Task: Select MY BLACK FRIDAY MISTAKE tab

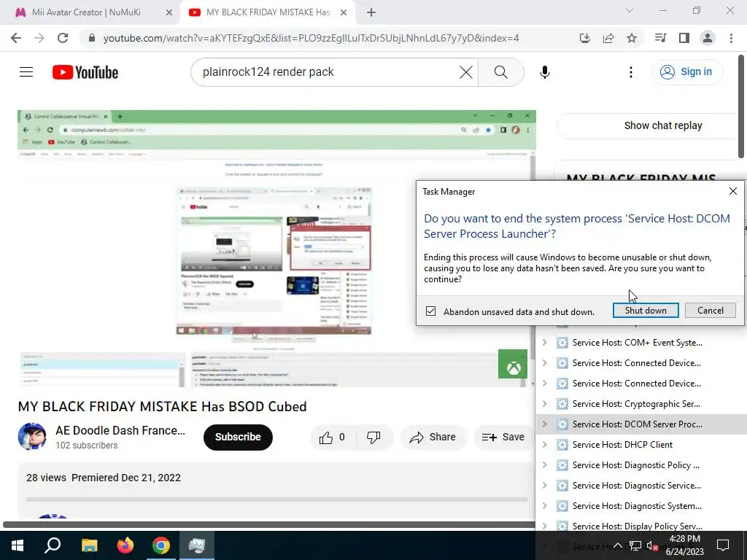Action: coord(268,12)
